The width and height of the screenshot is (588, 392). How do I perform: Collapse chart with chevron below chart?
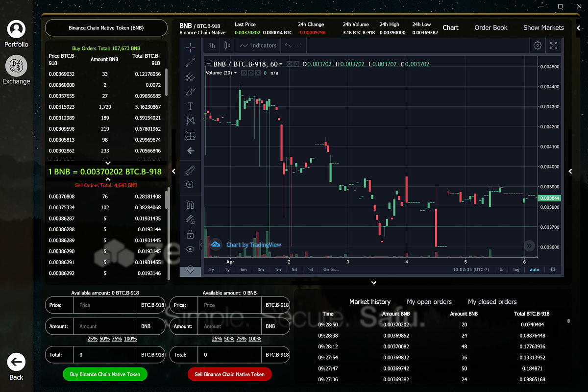pyautogui.click(x=373, y=283)
